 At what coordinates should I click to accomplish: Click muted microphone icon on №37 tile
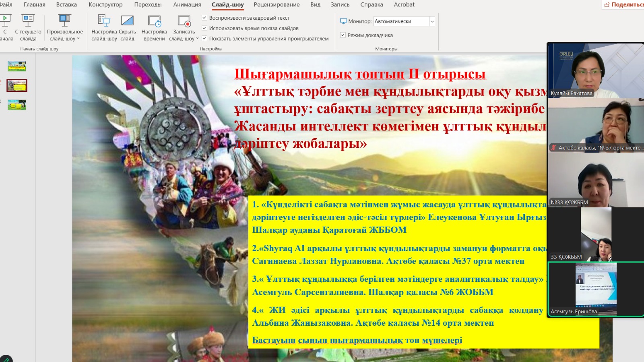[554, 148]
